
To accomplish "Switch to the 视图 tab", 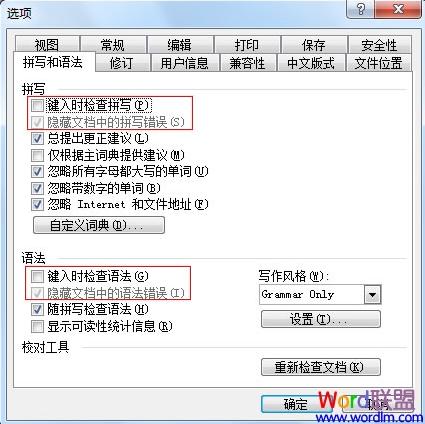I will [x=47, y=44].
